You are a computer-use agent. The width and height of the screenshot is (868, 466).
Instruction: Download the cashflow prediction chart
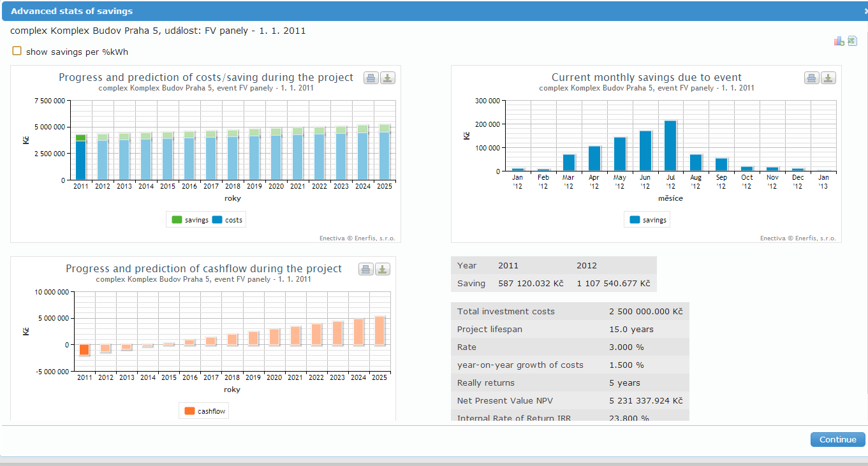click(x=383, y=270)
